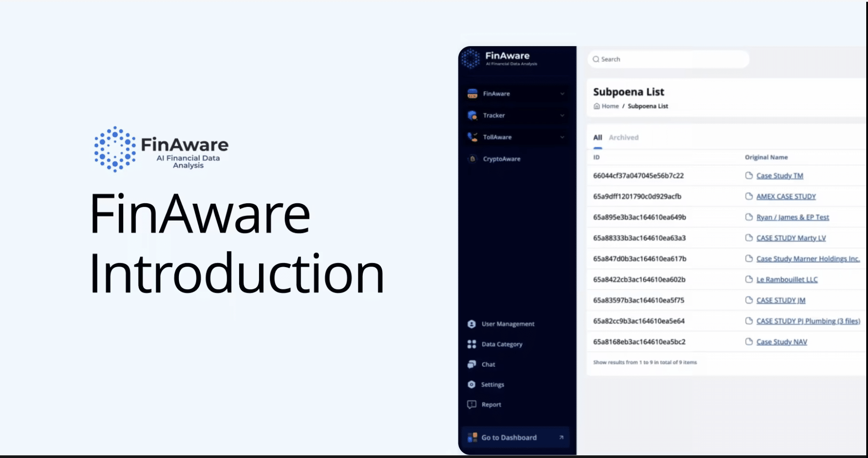Click the FinAware sidebar menu icon

[x=472, y=94]
